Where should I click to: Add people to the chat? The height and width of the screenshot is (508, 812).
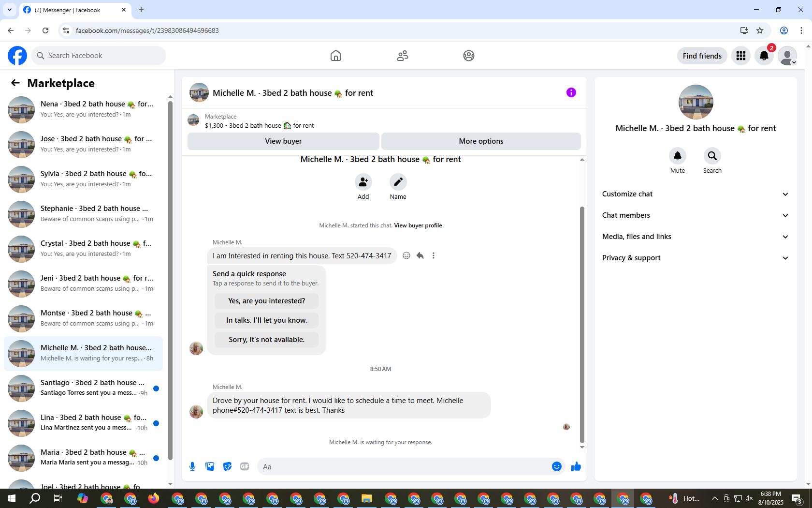(363, 182)
